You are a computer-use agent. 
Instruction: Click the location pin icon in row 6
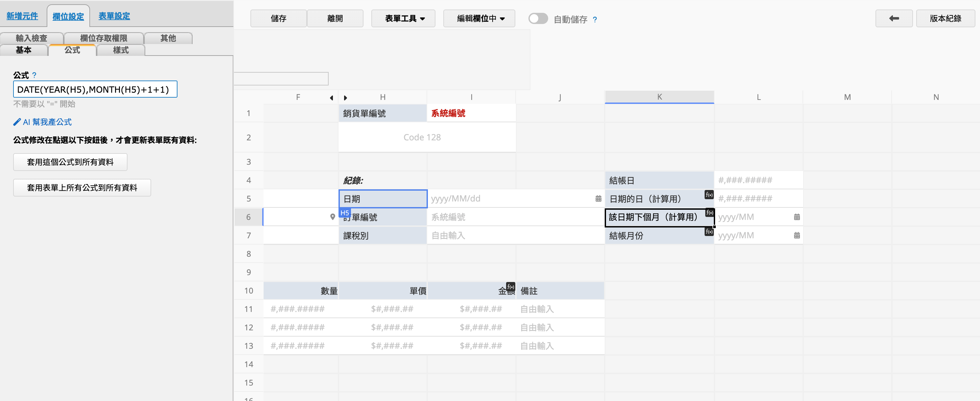[333, 217]
